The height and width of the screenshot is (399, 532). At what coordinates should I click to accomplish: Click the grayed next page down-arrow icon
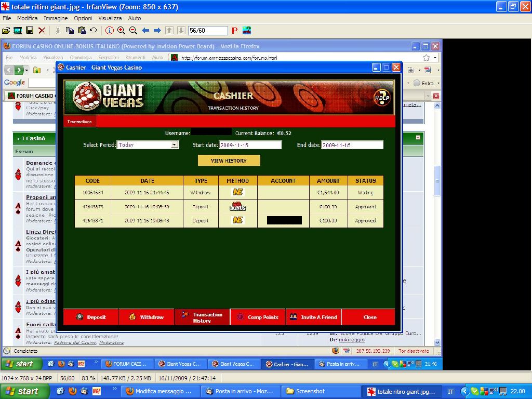[x=181, y=31]
